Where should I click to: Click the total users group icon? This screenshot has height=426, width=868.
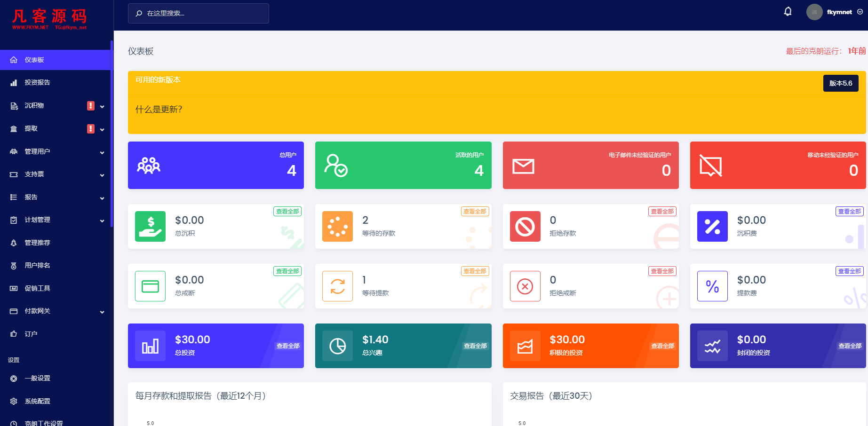click(x=149, y=166)
